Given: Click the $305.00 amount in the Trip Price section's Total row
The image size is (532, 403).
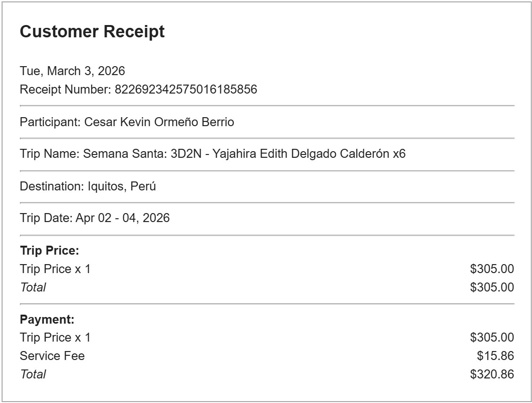Looking at the screenshot, I should click(491, 287).
